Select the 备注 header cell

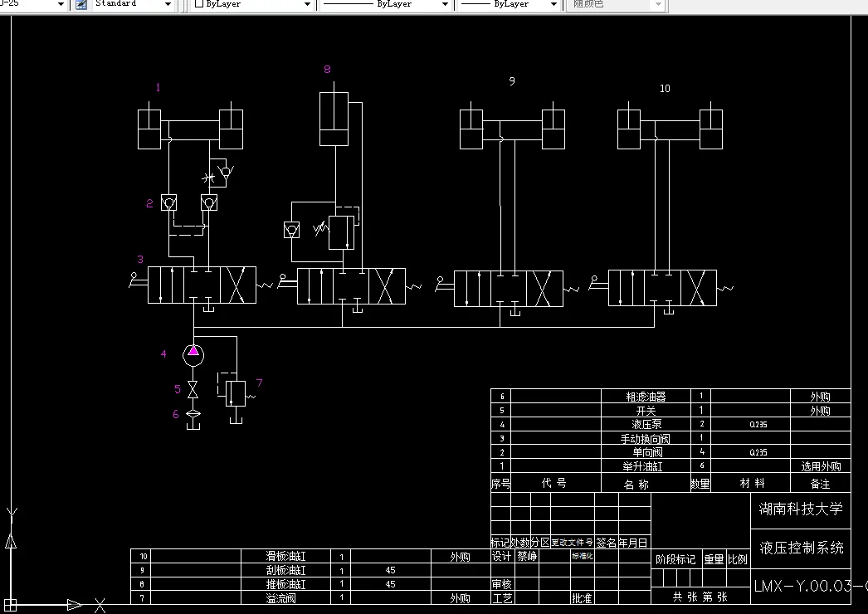point(821,484)
